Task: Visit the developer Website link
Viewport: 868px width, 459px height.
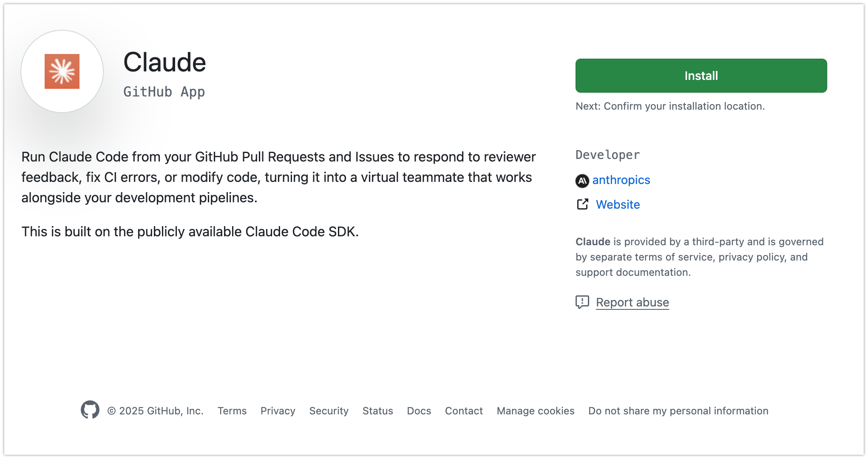Action: (618, 204)
